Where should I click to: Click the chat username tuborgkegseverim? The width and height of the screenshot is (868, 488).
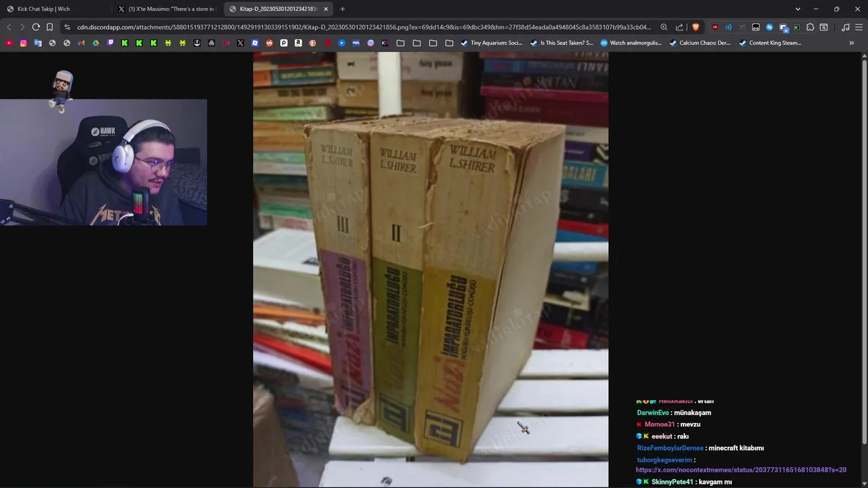(665, 460)
